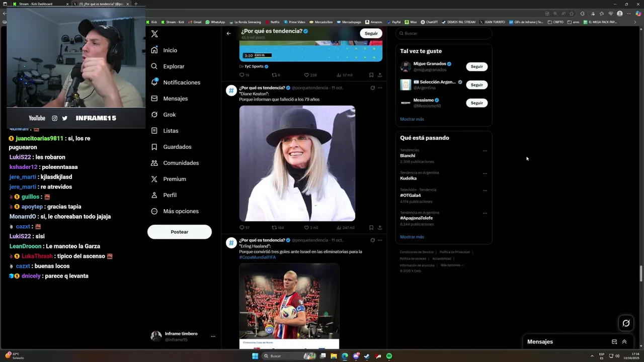Open options for Kudelka trend

pyautogui.click(x=485, y=173)
